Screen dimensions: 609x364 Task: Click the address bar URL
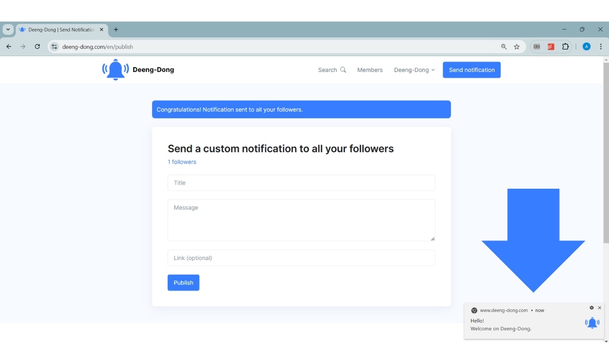click(98, 46)
